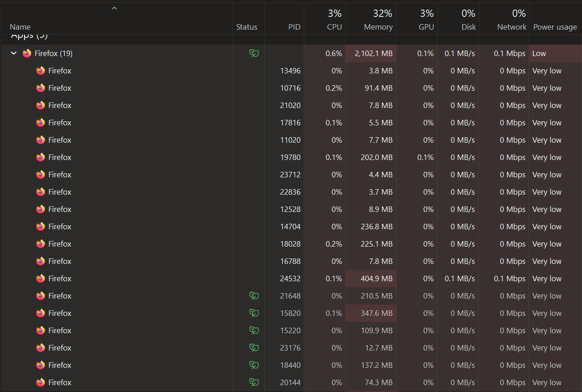Click the 5.5 MB memory cell
The width and height of the screenshot is (582, 392).
point(371,123)
